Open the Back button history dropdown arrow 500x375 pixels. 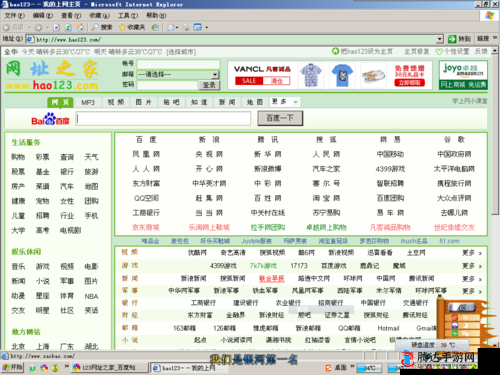(29, 27)
